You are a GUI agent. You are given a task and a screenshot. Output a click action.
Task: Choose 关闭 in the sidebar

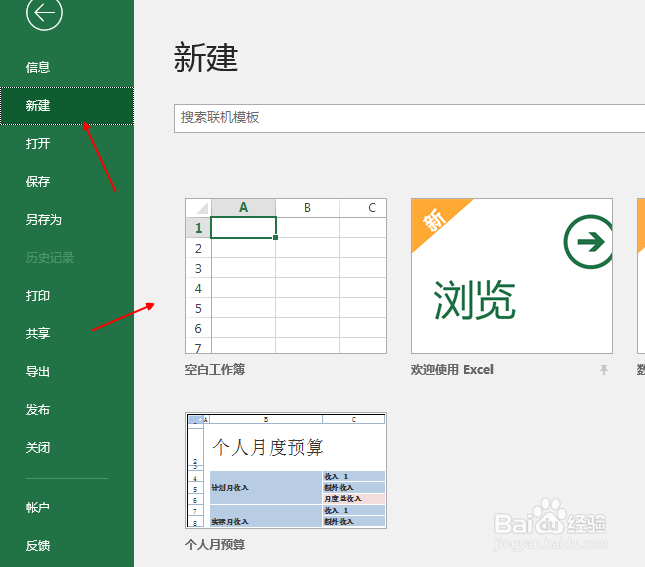38,447
